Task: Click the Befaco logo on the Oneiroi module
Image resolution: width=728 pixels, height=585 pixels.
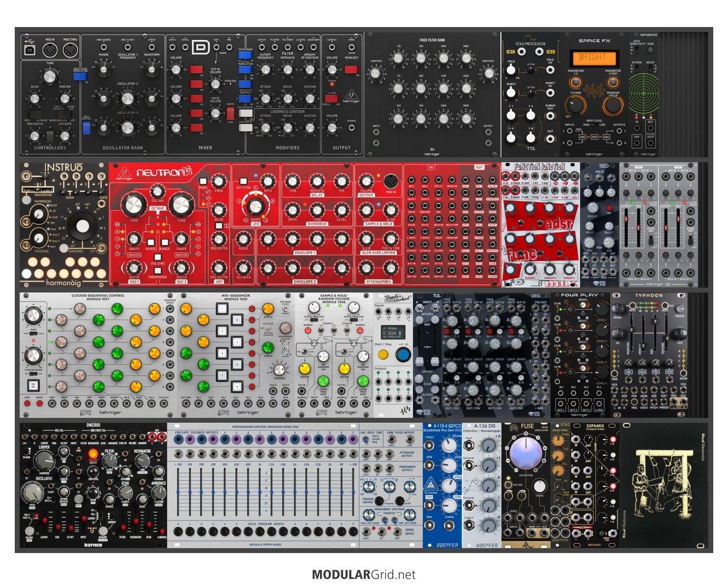Action: pos(93,545)
